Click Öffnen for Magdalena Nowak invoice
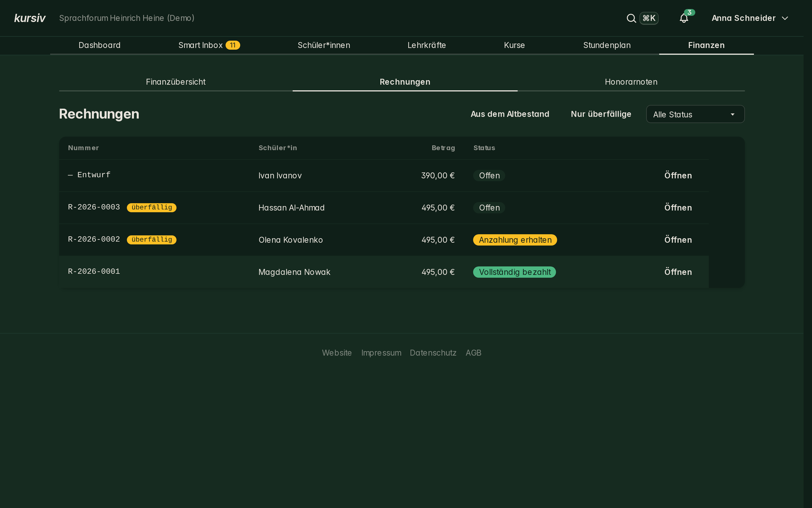The width and height of the screenshot is (812, 508). [x=678, y=272]
